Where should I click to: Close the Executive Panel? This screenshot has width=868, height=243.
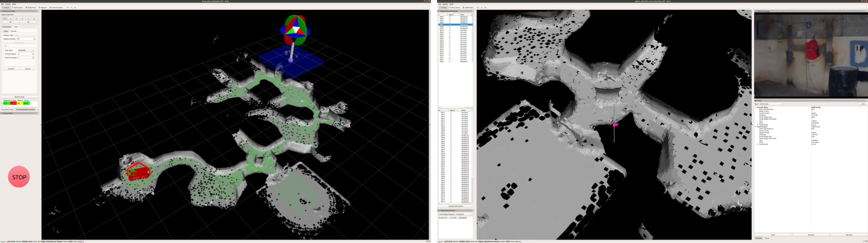click(37, 11)
